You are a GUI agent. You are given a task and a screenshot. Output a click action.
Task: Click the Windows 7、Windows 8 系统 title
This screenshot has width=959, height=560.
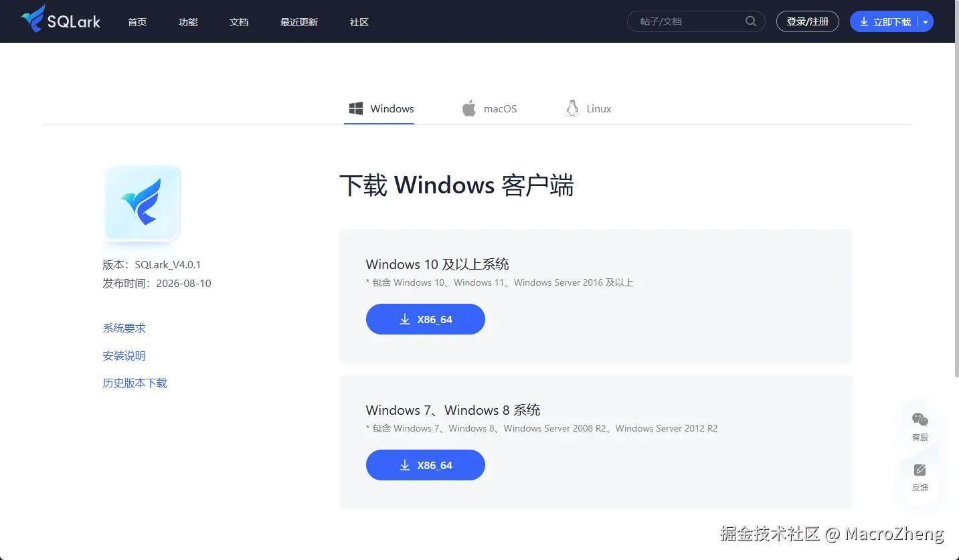tap(453, 409)
